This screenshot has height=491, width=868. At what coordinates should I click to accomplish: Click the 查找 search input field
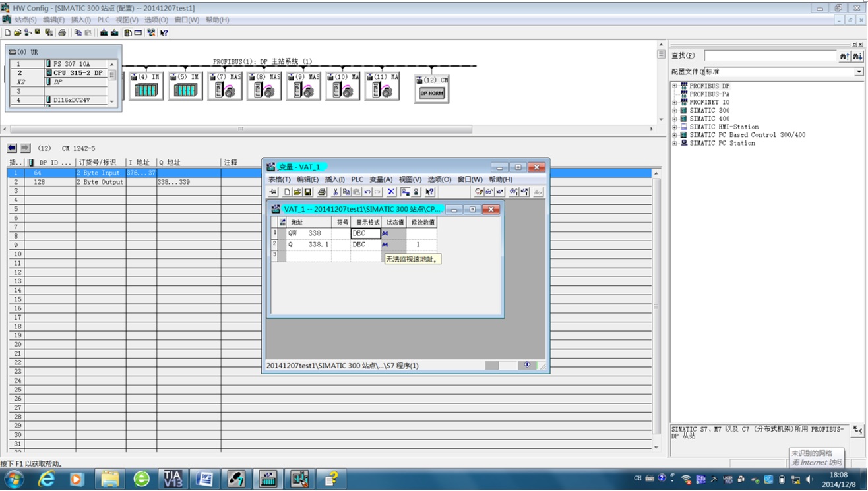pos(770,56)
